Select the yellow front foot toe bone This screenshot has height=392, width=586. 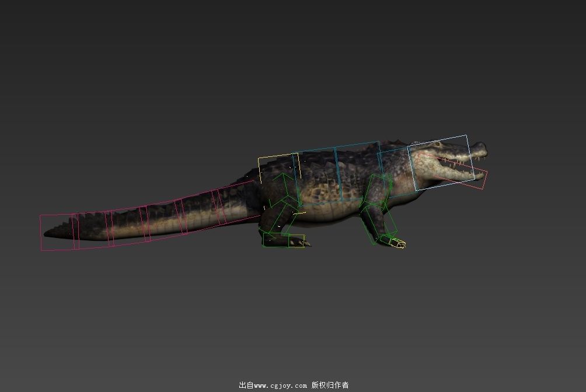(398, 243)
